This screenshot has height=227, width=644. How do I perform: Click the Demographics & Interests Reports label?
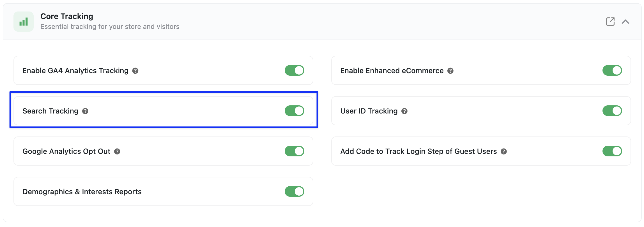tap(82, 192)
